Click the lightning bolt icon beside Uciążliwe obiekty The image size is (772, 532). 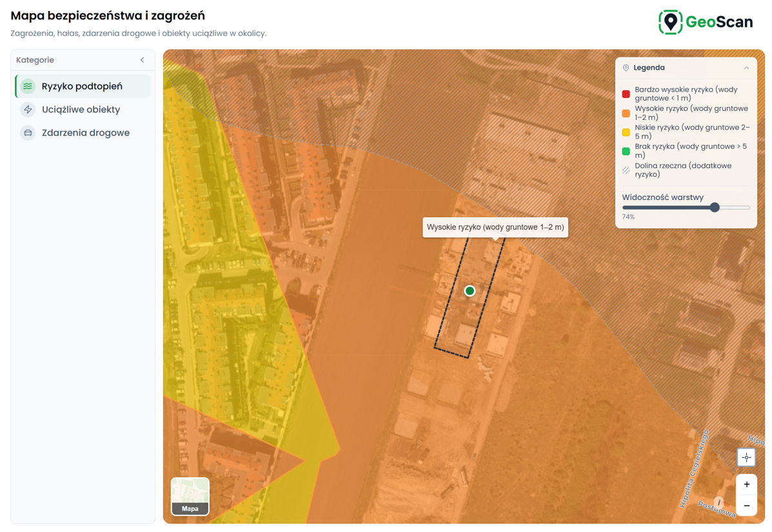pos(28,109)
